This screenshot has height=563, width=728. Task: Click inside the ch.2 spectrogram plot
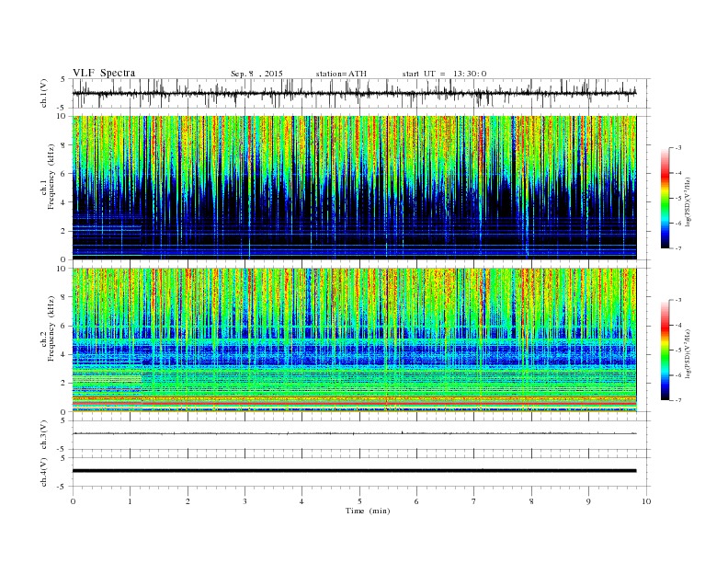click(x=354, y=339)
